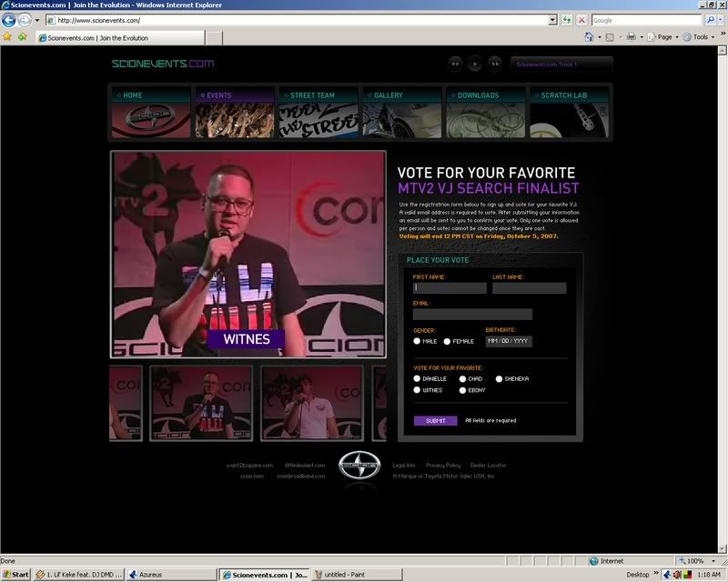Choose the Female gender option

pyautogui.click(x=448, y=341)
